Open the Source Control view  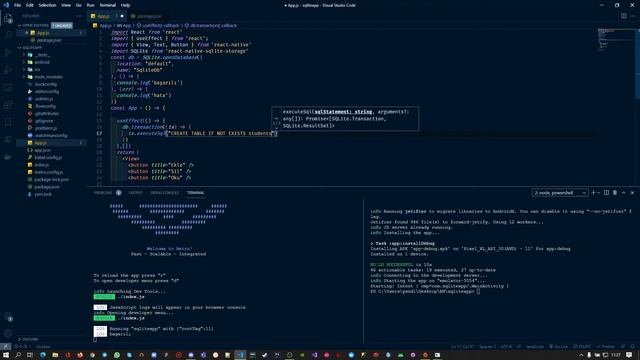[x=8, y=52]
